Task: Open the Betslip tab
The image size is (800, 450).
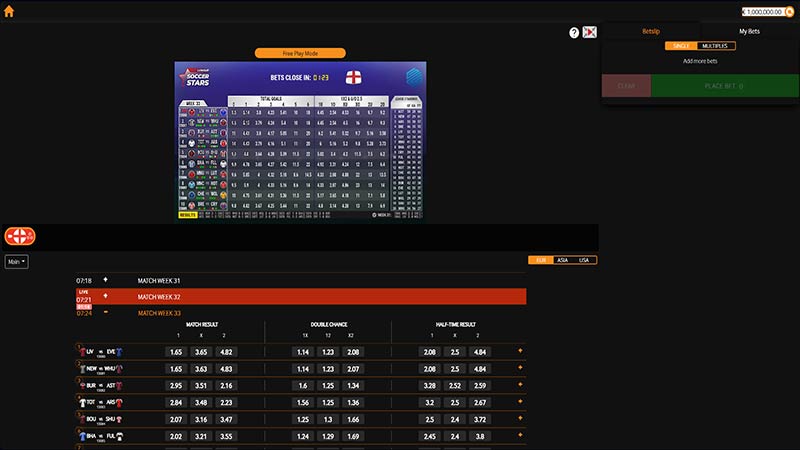Action: (x=651, y=31)
